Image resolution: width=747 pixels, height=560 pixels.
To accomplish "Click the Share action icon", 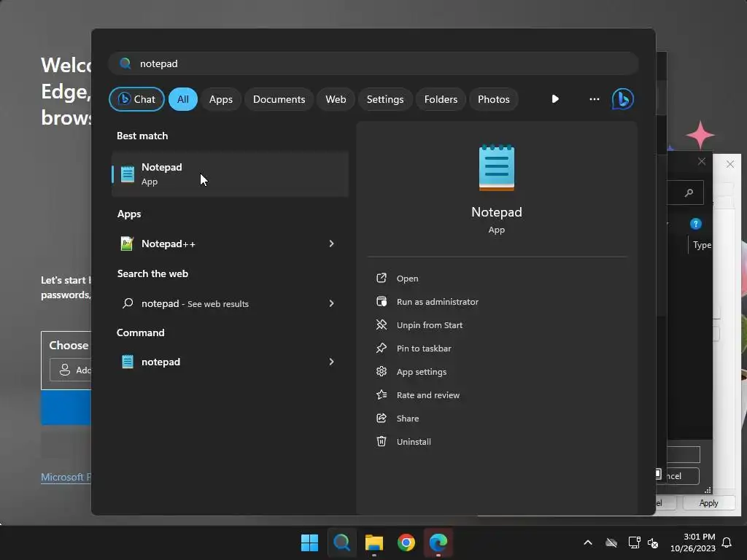I will click(381, 418).
